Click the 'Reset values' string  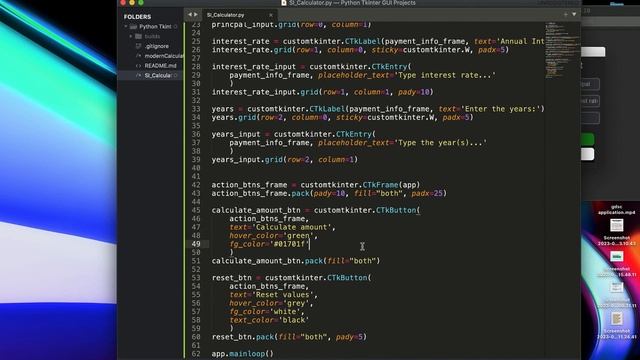(x=284, y=295)
